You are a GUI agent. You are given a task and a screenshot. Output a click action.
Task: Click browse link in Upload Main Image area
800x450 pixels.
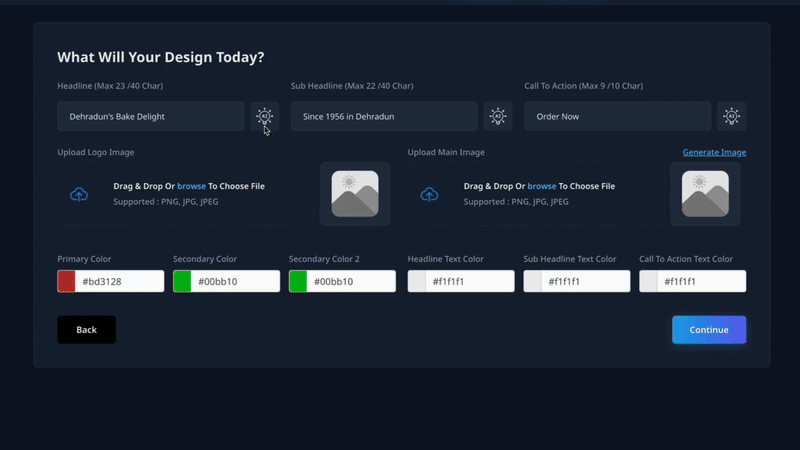[541, 186]
